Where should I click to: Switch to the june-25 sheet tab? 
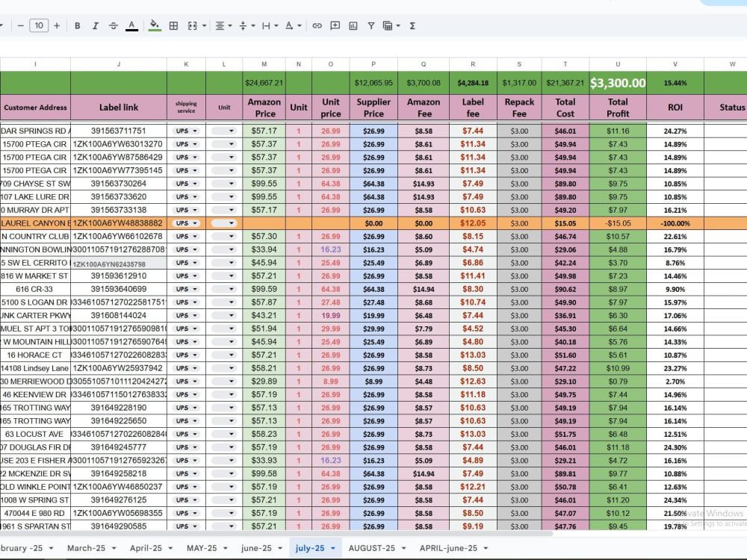[x=256, y=548]
